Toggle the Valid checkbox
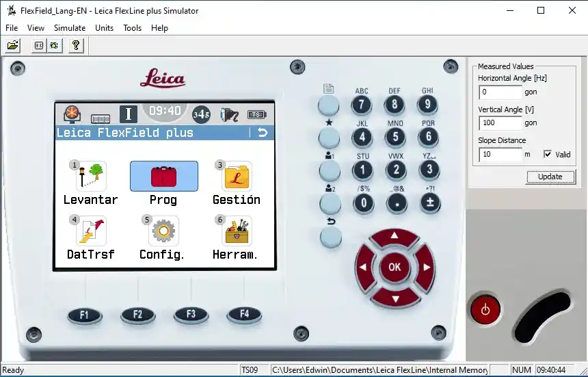The image size is (588, 377). click(548, 154)
